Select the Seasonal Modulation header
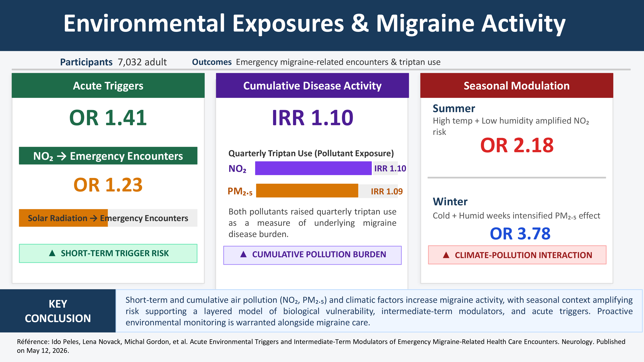644x362 pixels. (x=516, y=85)
